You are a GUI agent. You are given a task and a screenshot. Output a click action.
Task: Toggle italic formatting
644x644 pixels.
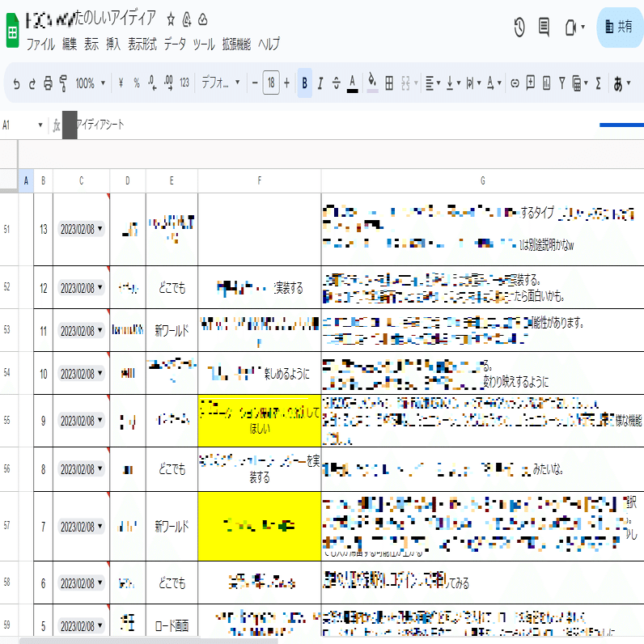320,83
